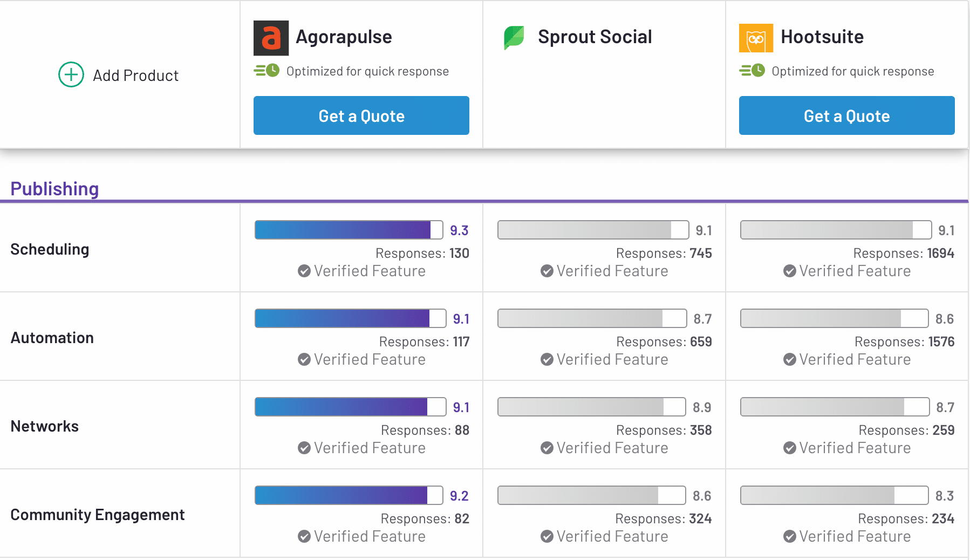The height and width of the screenshot is (560, 970).
Task: Click Hootsuite Community Engagement 8.3 rating bar
Action: (834, 495)
